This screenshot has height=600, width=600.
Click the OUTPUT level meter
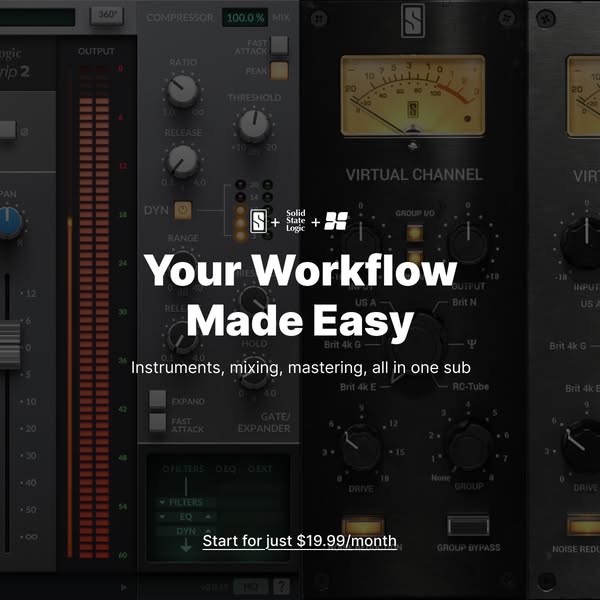click(95, 312)
